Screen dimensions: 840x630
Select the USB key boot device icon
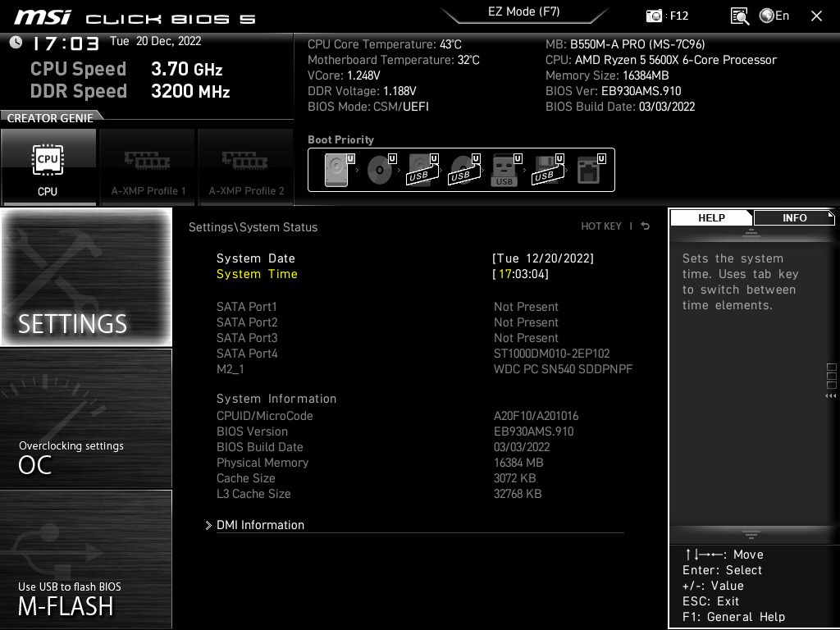[504, 170]
